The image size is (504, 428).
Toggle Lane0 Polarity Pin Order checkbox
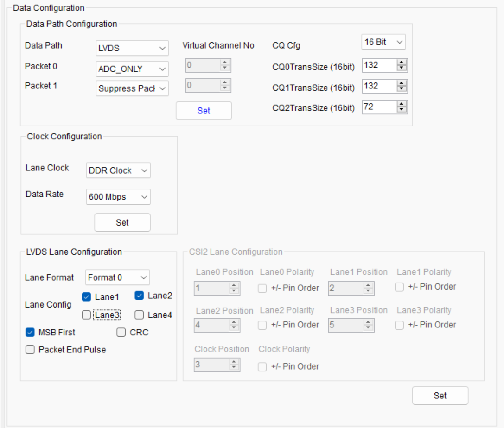[262, 288]
